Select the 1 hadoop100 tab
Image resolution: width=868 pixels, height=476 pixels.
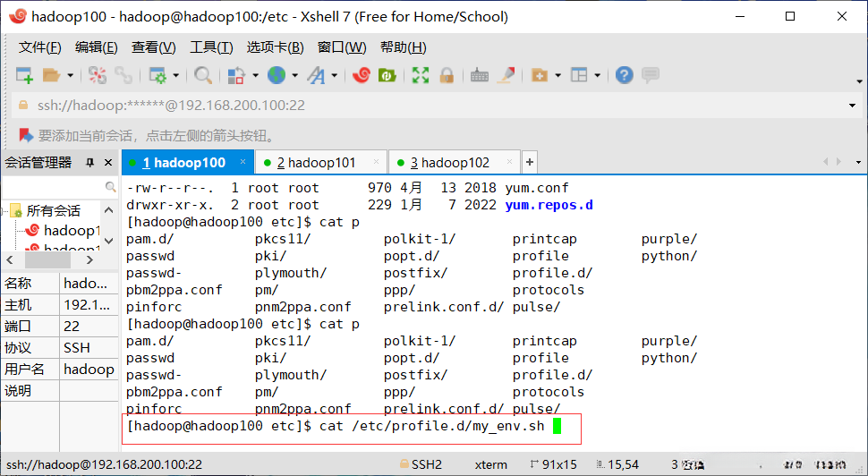click(x=187, y=162)
